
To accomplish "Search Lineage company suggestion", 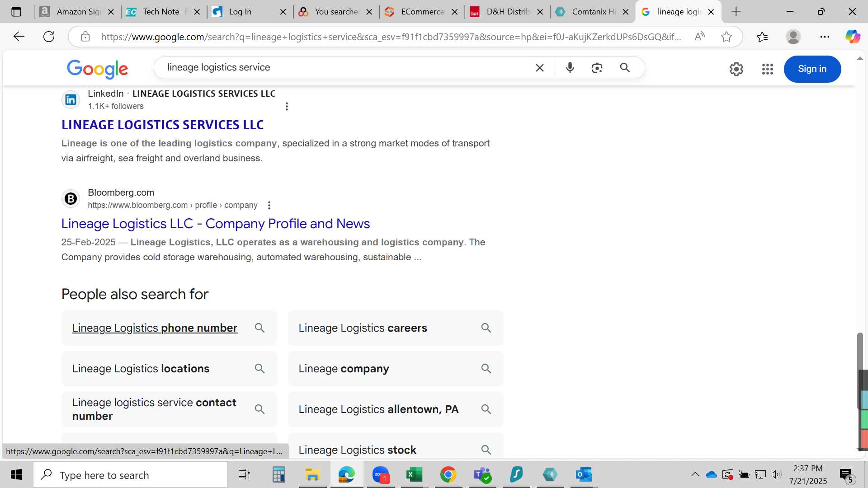I will (x=396, y=369).
